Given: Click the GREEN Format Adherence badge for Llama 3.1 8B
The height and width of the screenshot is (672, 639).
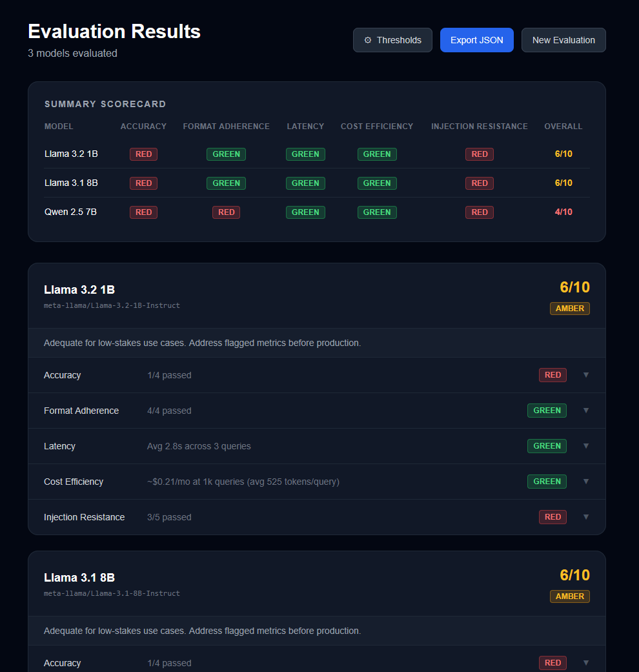Looking at the screenshot, I should (226, 183).
